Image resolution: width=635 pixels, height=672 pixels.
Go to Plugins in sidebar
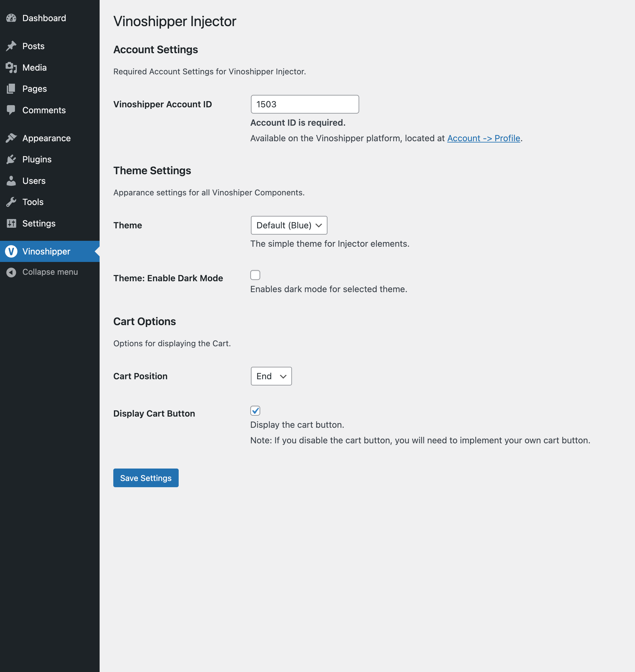click(50, 159)
